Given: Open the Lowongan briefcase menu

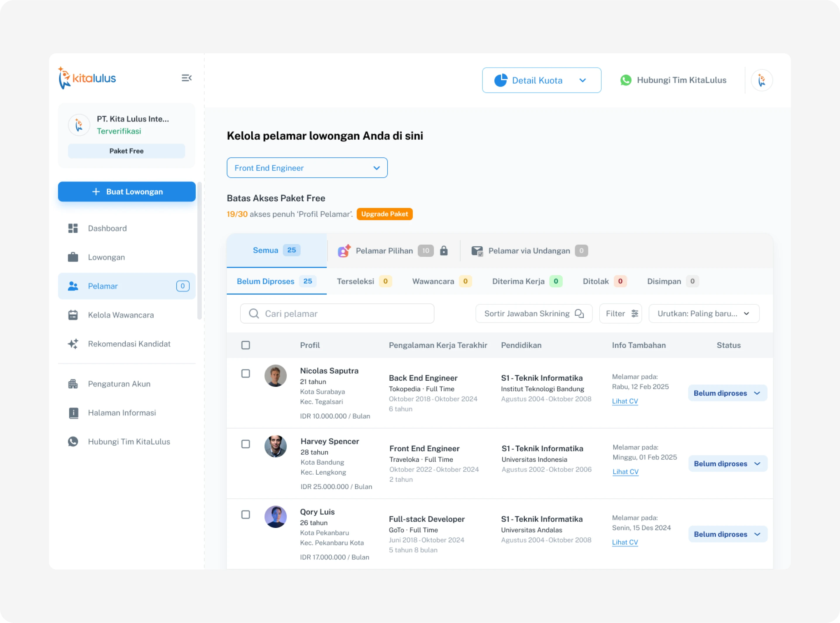Looking at the screenshot, I should pyautogui.click(x=73, y=257).
